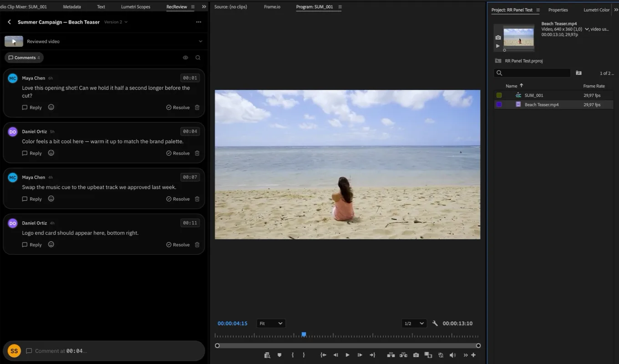Open the Version 2 dropdown

point(116,22)
